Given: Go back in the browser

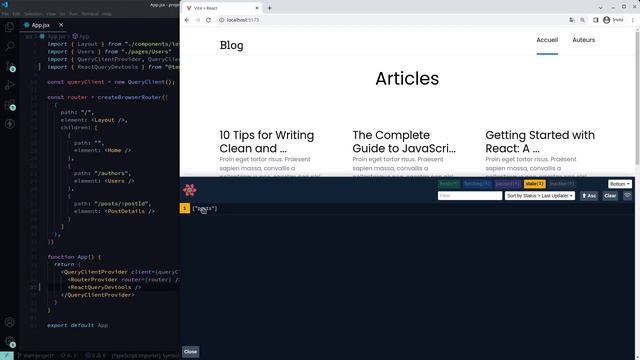Looking at the screenshot, I should click(187, 20).
